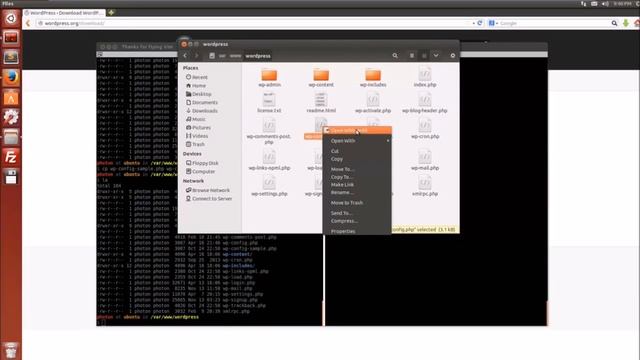
Task: Select the wp-mail.php file
Action: tap(425, 160)
